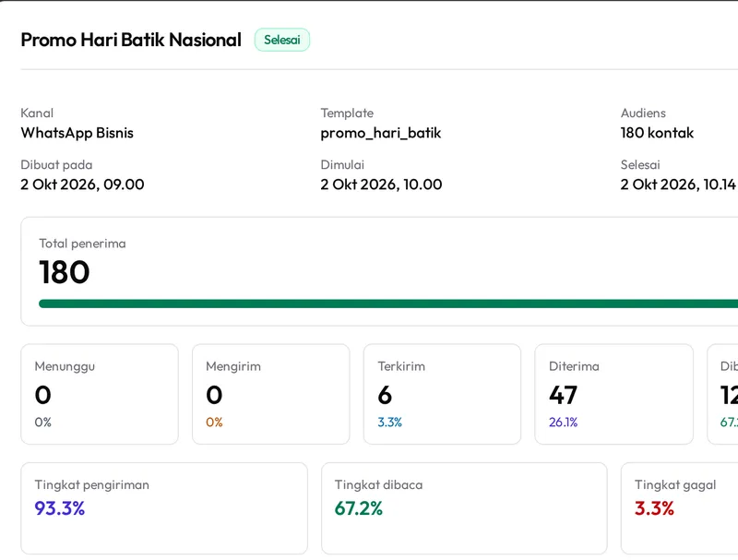Select the Promo Hari Batik Nasional heading
Image resolution: width=738 pixels, height=560 pixels.
coord(131,40)
